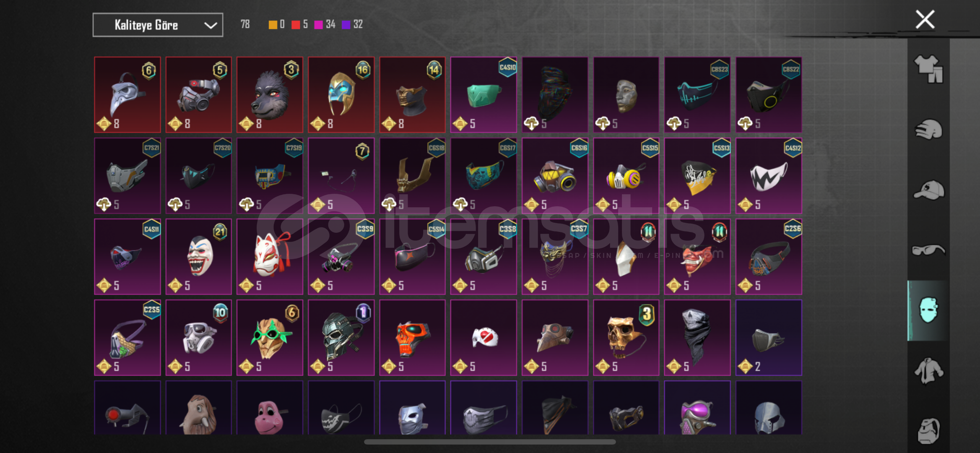Screen dimensions: 980x453
Task: Pick the white kitsune fox mask
Action: point(270,257)
